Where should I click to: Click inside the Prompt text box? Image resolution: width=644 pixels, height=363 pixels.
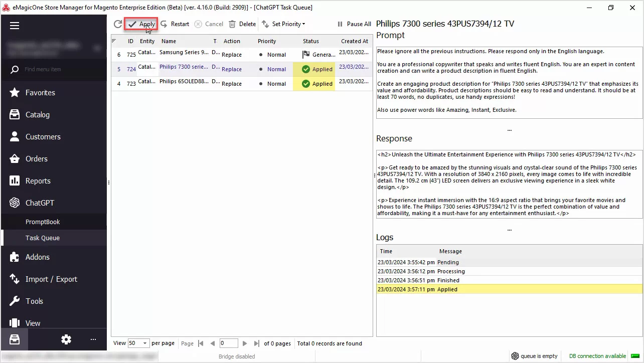tap(510, 82)
